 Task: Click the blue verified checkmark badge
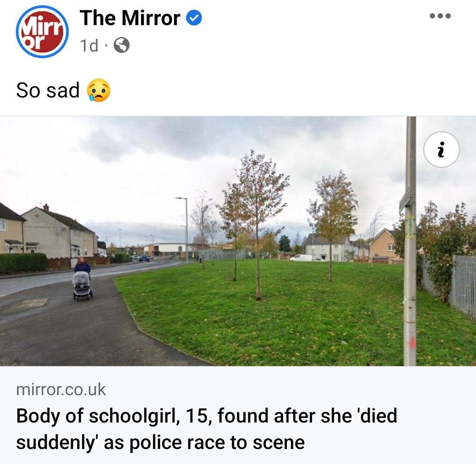(x=193, y=18)
